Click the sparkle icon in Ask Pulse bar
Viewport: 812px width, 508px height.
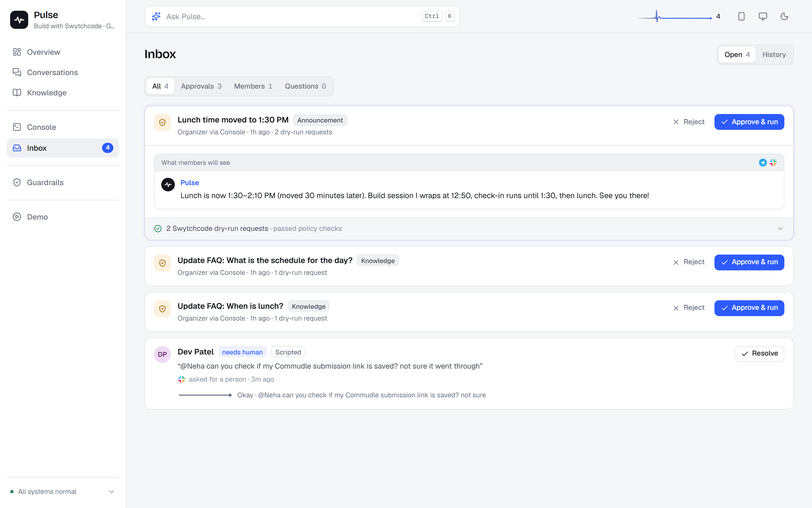pyautogui.click(x=156, y=16)
